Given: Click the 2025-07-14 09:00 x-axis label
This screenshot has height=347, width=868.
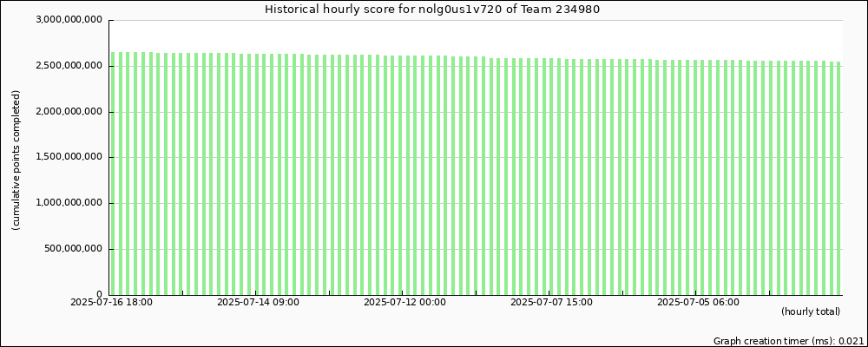Looking at the screenshot, I should click(x=258, y=302).
